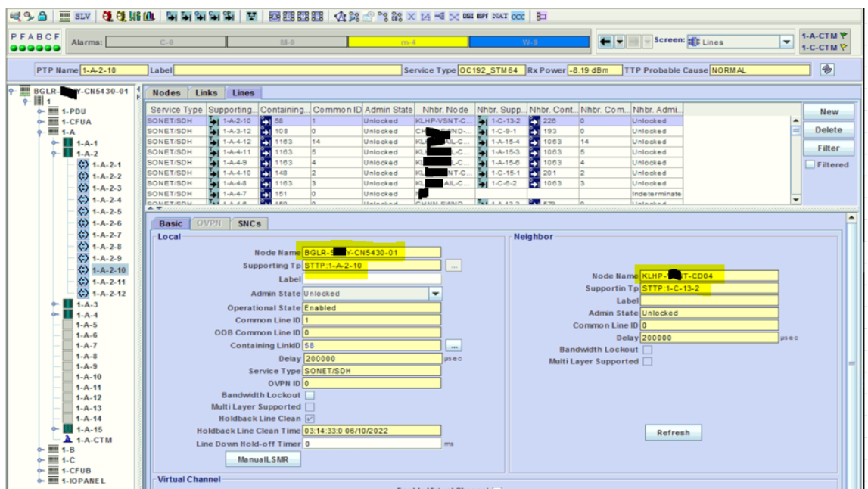The image size is (868, 489).
Task: Click the blue W-9 warning alarms bar
Action: click(529, 42)
